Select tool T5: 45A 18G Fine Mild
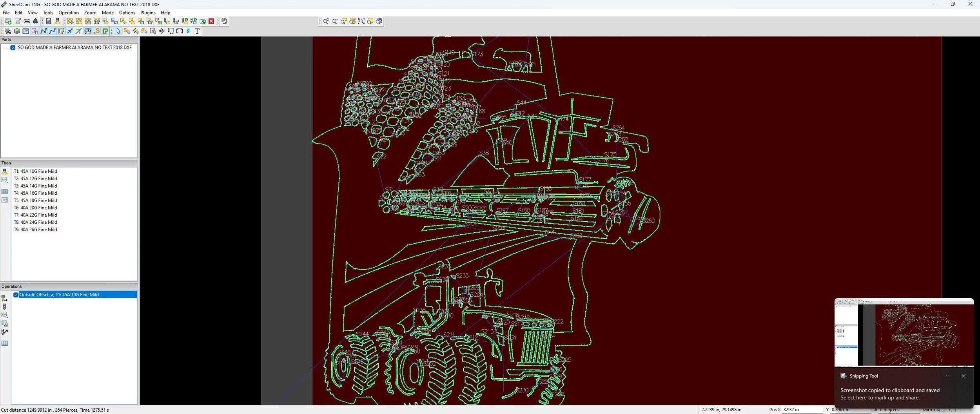 [x=35, y=201]
